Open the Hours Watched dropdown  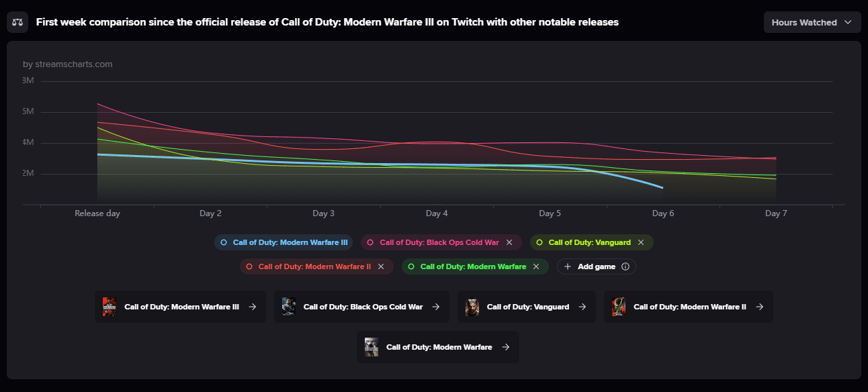click(812, 22)
